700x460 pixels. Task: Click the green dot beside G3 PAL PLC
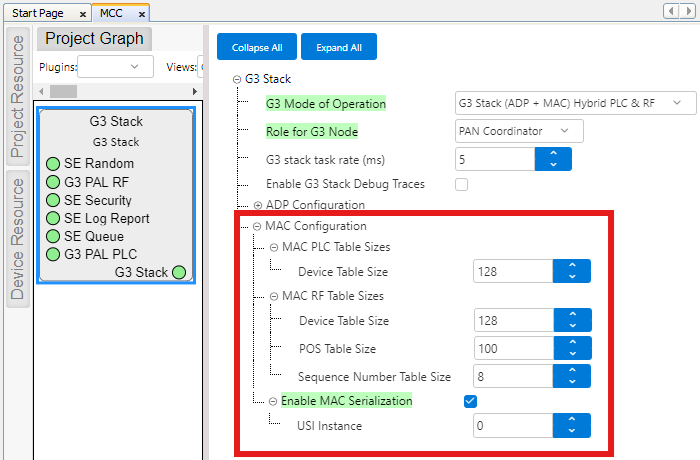(x=53, y=254)
